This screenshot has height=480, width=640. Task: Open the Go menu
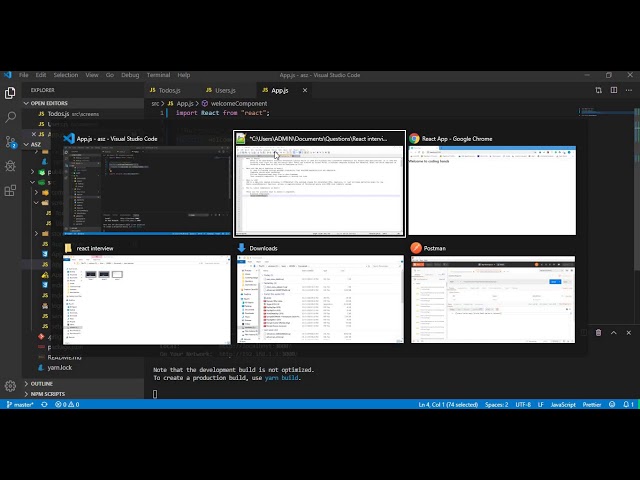pyautogui.click(x=110, y=75)
